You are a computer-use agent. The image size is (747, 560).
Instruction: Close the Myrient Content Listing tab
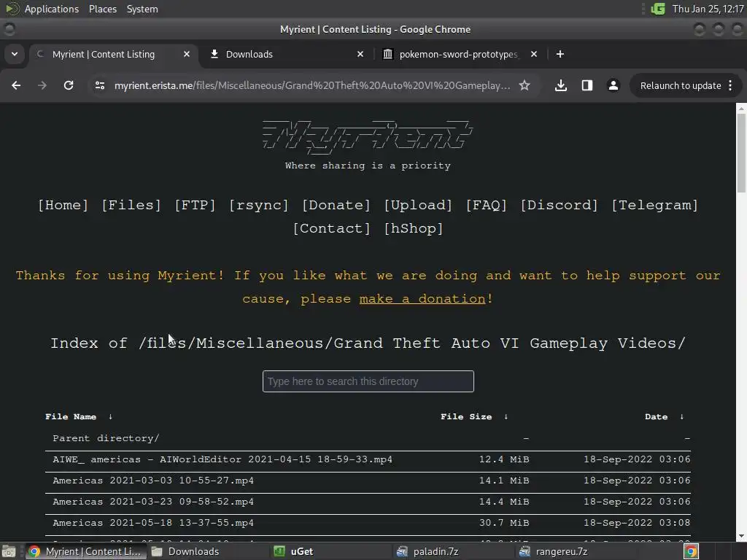pyautogui.click(x=187, y=54)
